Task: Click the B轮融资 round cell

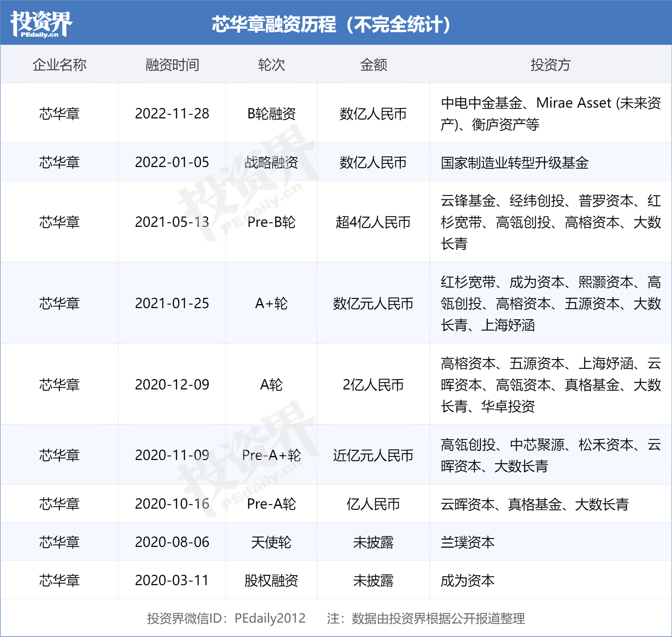Action: point(271,114)
